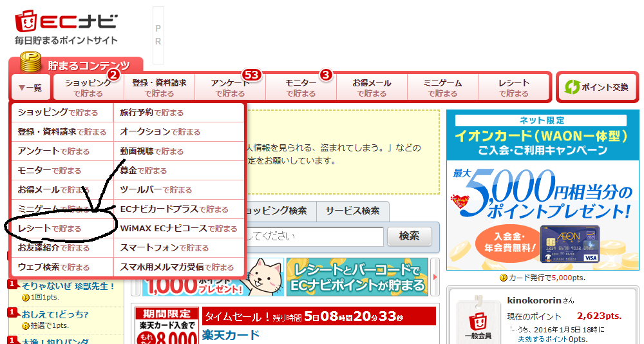Select ツールバーで貯まる menu entry
This screenshot has height=344, width=644.
pos(178,190)
